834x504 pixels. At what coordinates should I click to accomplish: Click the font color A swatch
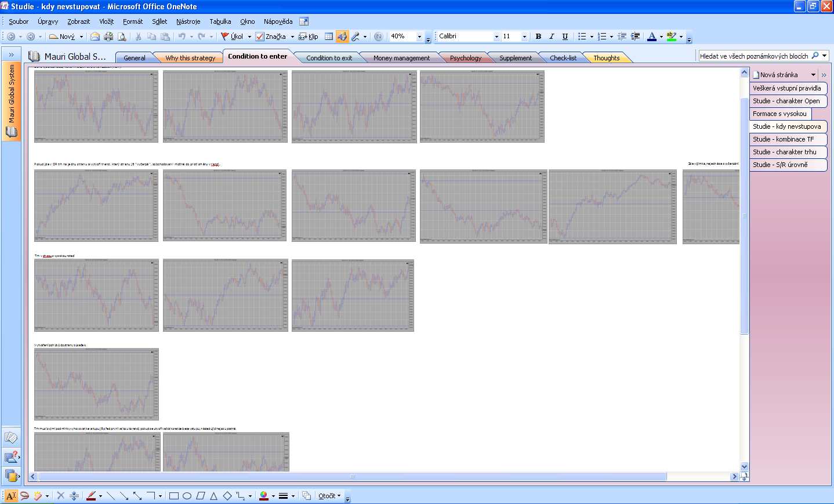(652, 37)
